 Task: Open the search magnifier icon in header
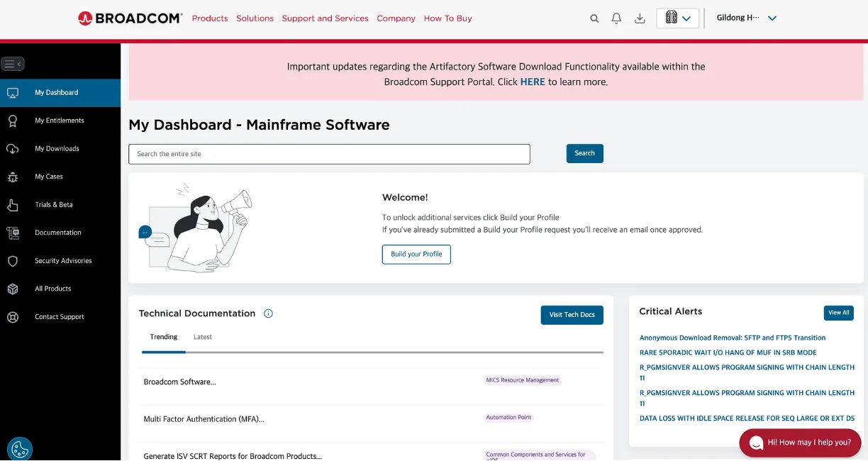594,18
